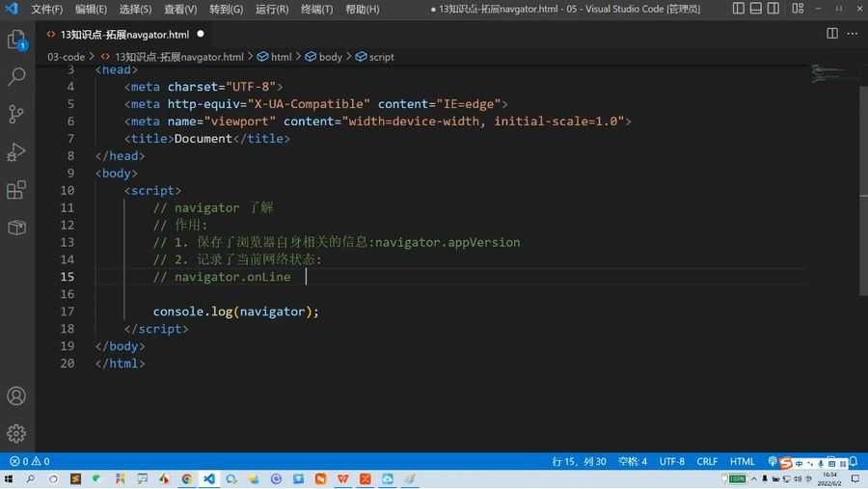
Task: Change indentation via 空格: 4
Action: [x=632, y=461]
